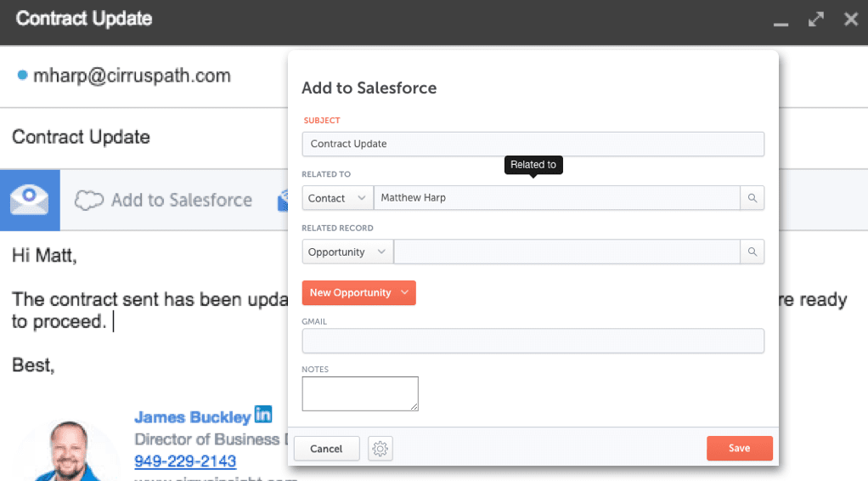Click inside the Notes text area
Viewport: 868px width, 481px height.
(360, 394)
